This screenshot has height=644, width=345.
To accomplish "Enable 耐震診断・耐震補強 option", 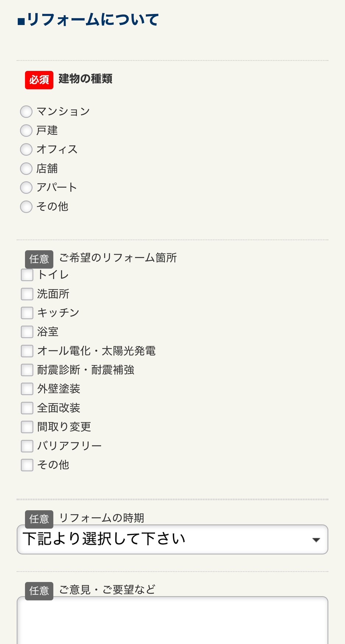I will pos(27,370).
